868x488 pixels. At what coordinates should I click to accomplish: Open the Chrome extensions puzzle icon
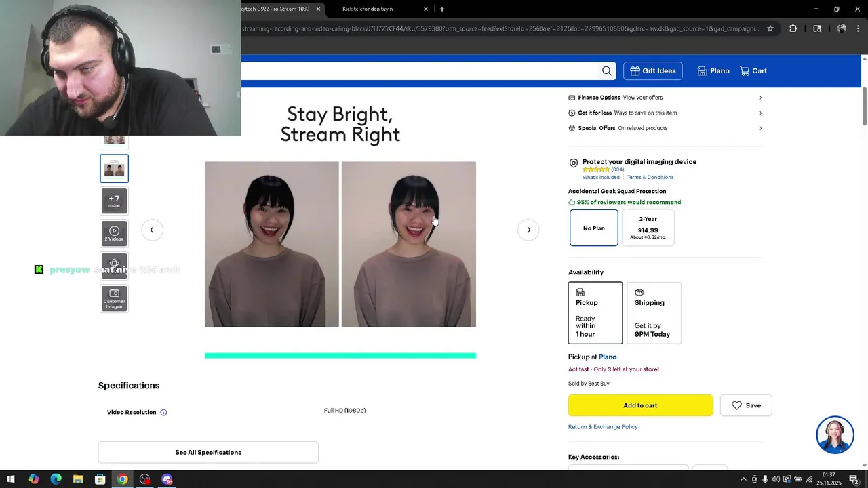click(793, 28)
